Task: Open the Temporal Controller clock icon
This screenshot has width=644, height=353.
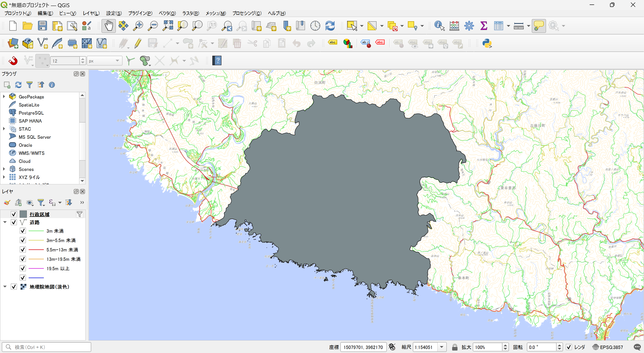Action: pos(315,26)
